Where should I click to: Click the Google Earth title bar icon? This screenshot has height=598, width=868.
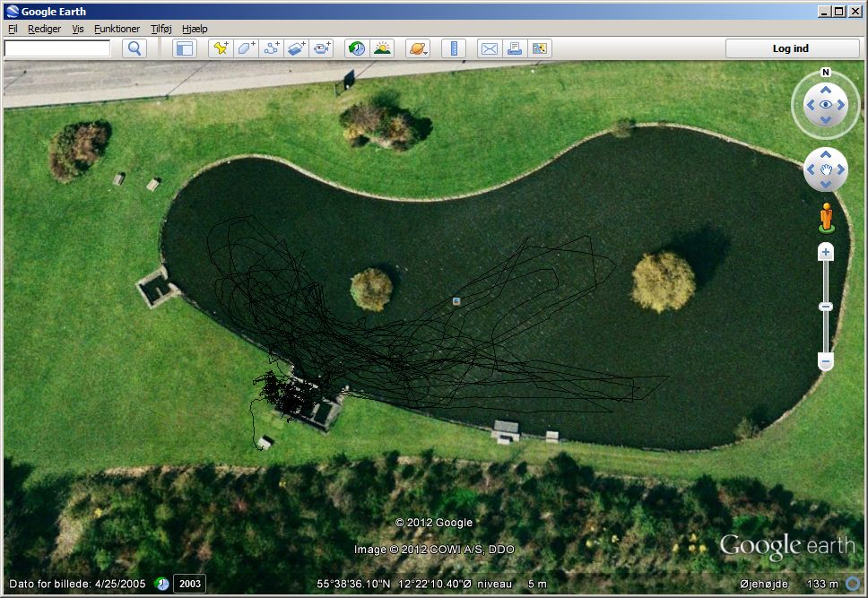[13, 11]
